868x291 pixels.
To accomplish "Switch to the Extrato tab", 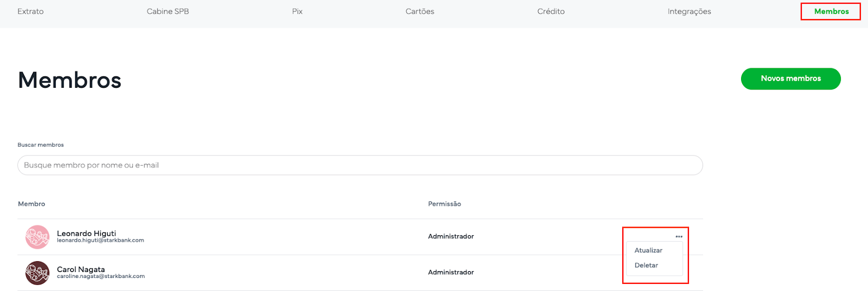I will [30, 11].
